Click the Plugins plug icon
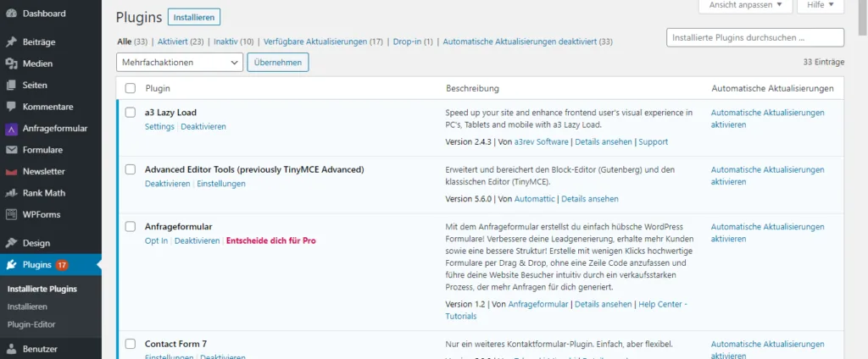The image size is (868, 359). click(11, 265)
